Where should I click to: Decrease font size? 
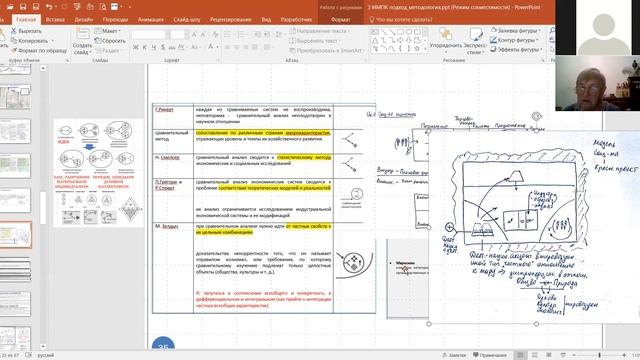pos(204,35)
